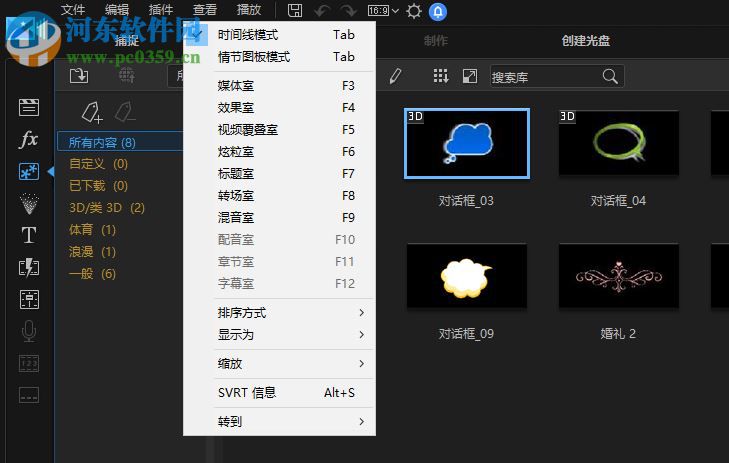Open the 插件 menu
729x463 pixels.
coord(161,10)
